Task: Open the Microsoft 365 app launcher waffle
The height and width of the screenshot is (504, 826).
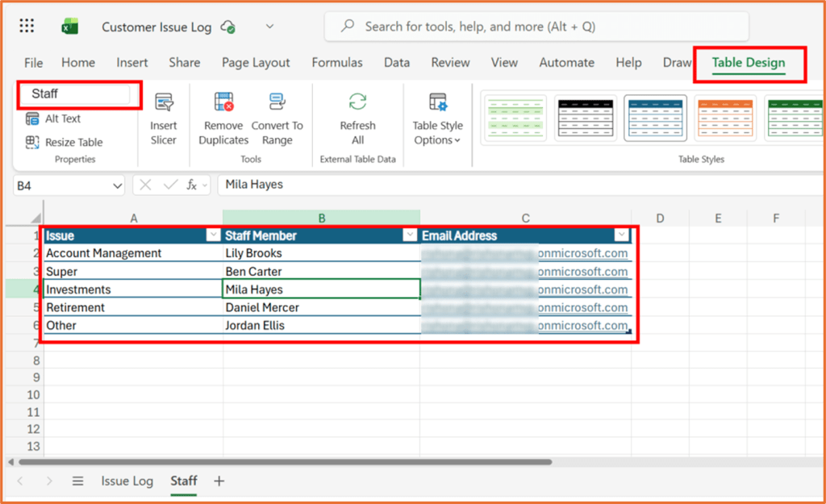Action: [x=27, y=25]
